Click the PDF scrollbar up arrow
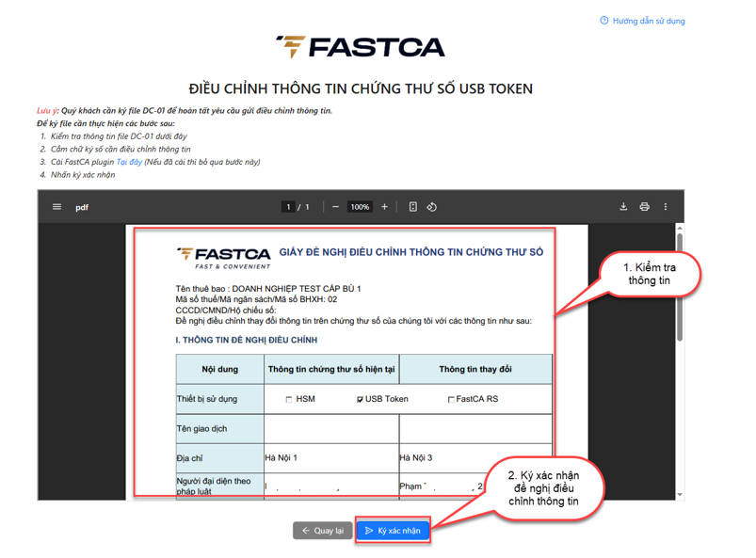The image size is (756, 558). [679, 229]
